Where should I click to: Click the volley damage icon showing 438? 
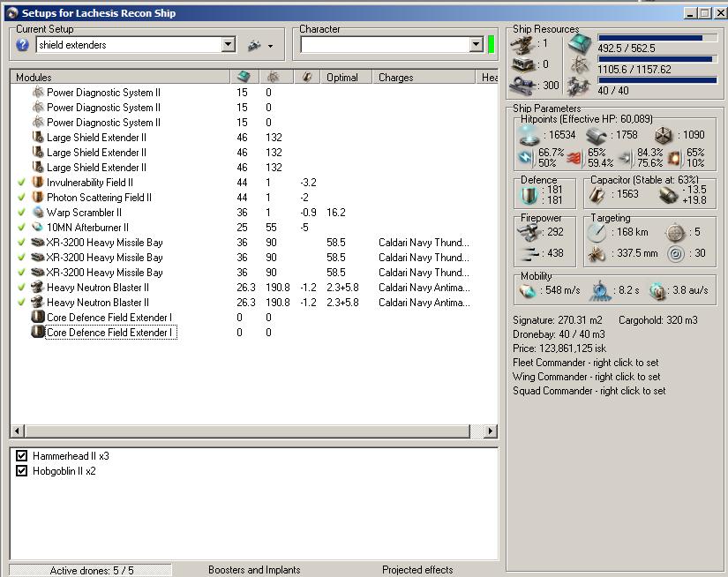pyautogui.click(x=529, y=253)
